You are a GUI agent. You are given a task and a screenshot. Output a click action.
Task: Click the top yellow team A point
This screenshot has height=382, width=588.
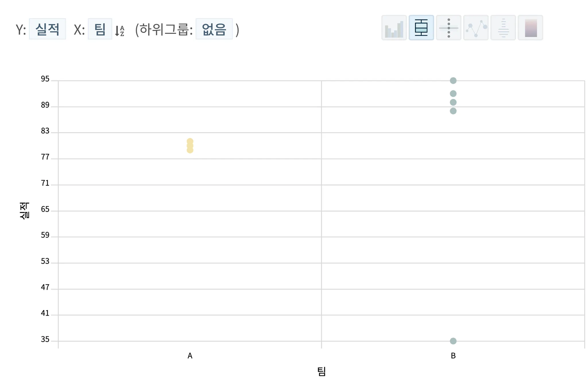click(190, 141)
